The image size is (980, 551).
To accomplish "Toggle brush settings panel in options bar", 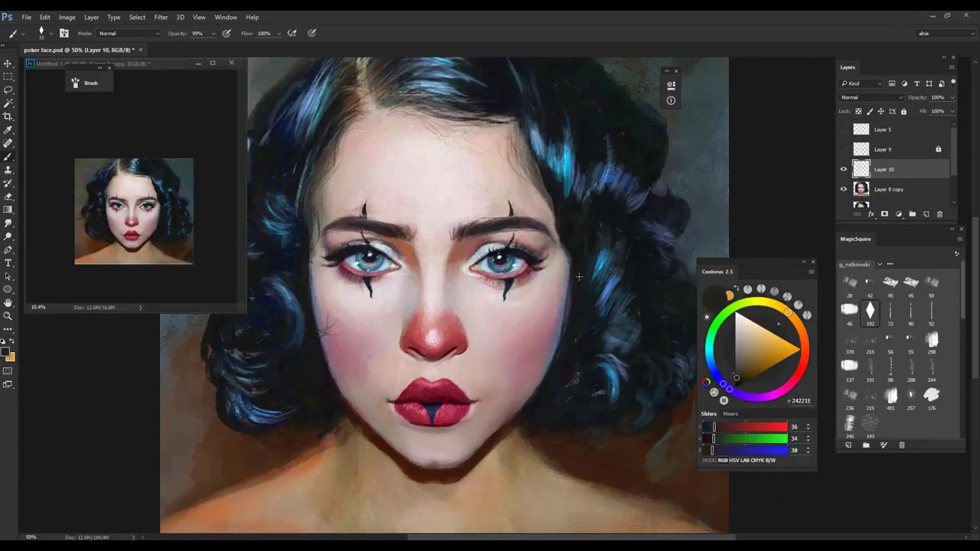I will pyautogui.click(x=64, y=34).
